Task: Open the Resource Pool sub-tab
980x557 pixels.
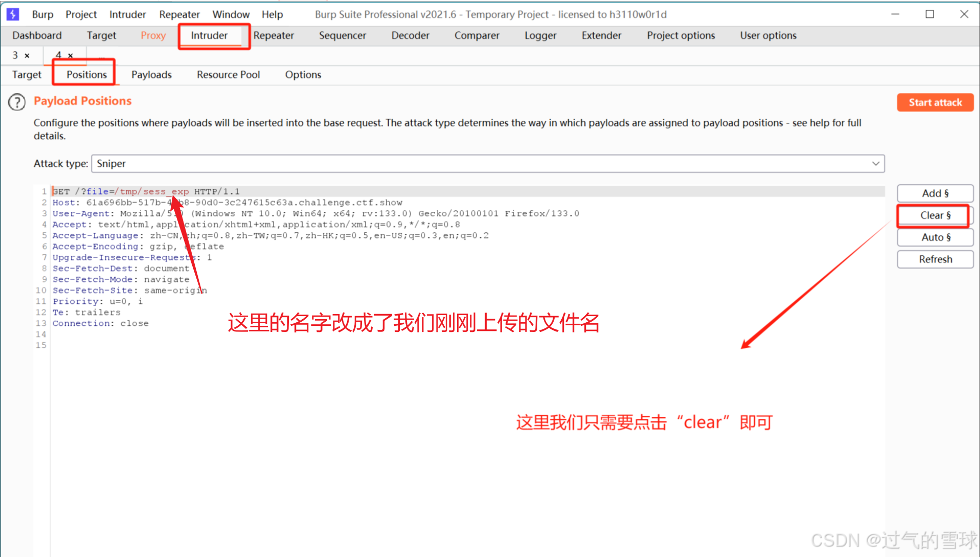Action: point(228,75)
